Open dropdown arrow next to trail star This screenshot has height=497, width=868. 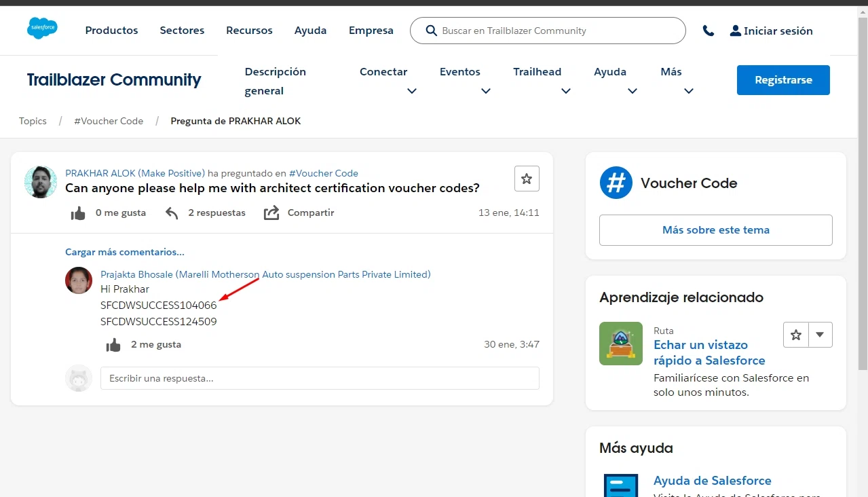[820, 335]
